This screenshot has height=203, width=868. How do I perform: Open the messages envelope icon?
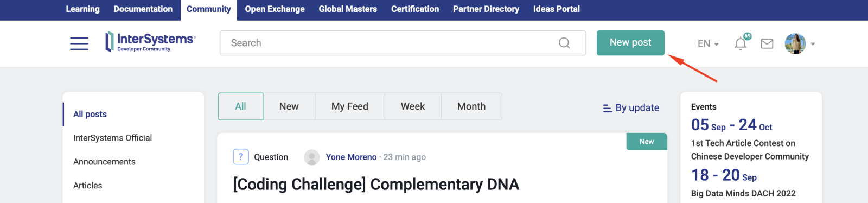767,43
